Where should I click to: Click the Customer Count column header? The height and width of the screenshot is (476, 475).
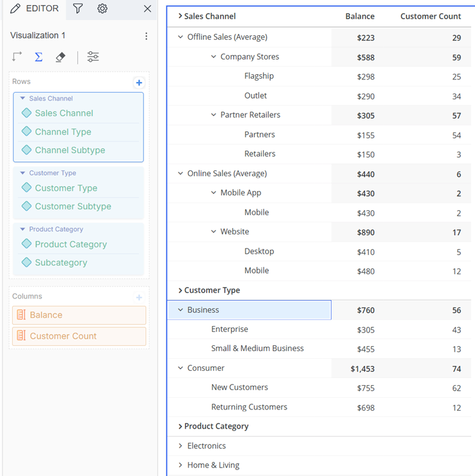click(430, 16)
